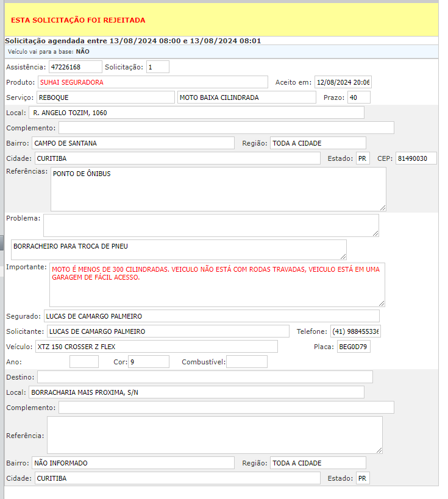This screenshot has width=448, height=499.
Task: Click the Solicitante name field
Action: (x=168, y=331)
